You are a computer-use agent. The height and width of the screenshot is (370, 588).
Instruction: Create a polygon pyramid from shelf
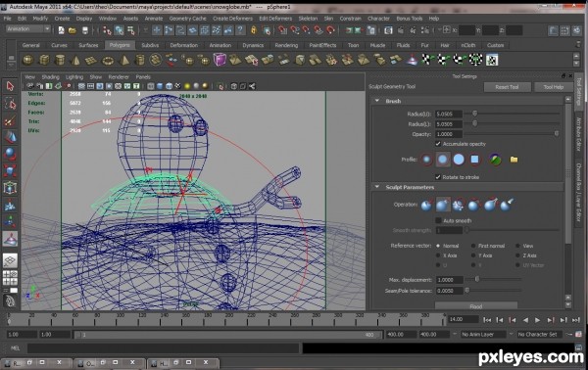[x=123, y=60]
